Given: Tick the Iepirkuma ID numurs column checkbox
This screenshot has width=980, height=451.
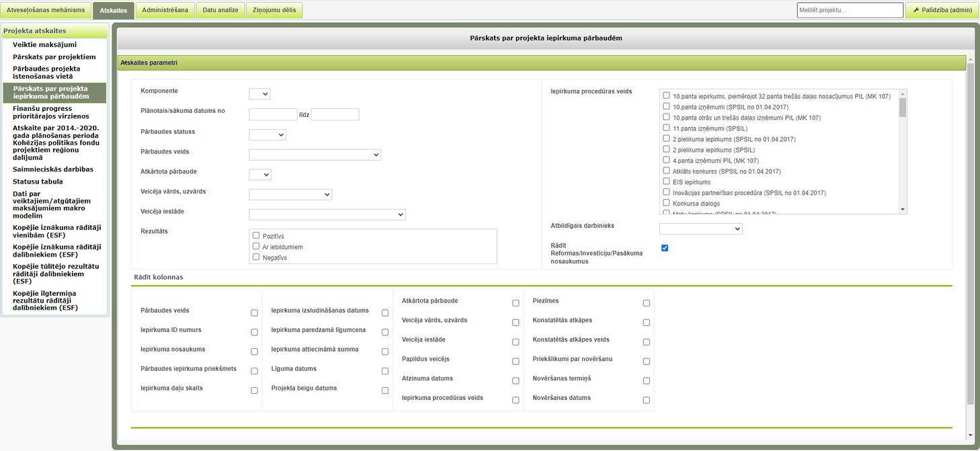Looking at the screenshot, I should 254,332.
